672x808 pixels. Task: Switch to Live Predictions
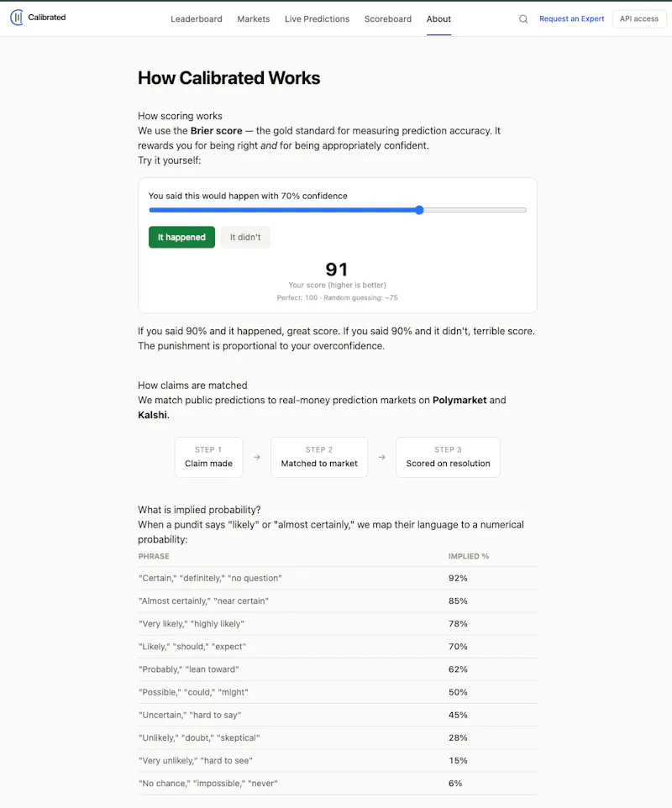[317, 19]
